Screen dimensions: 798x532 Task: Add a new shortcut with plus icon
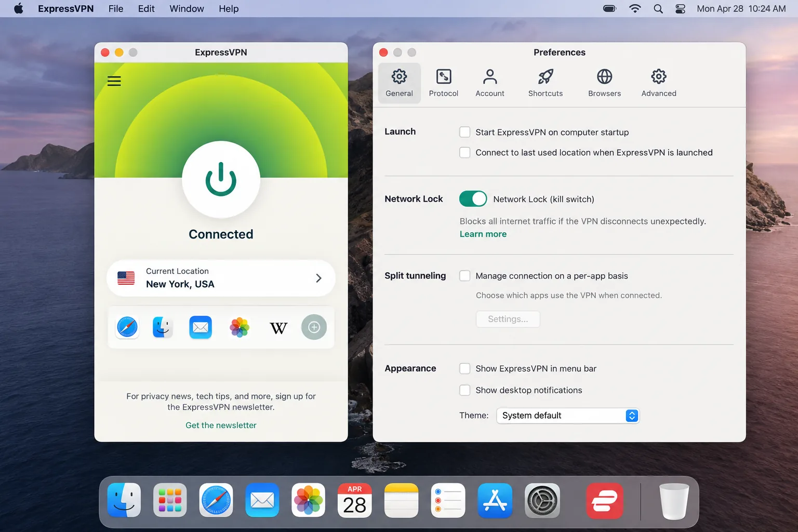(314, 327)
